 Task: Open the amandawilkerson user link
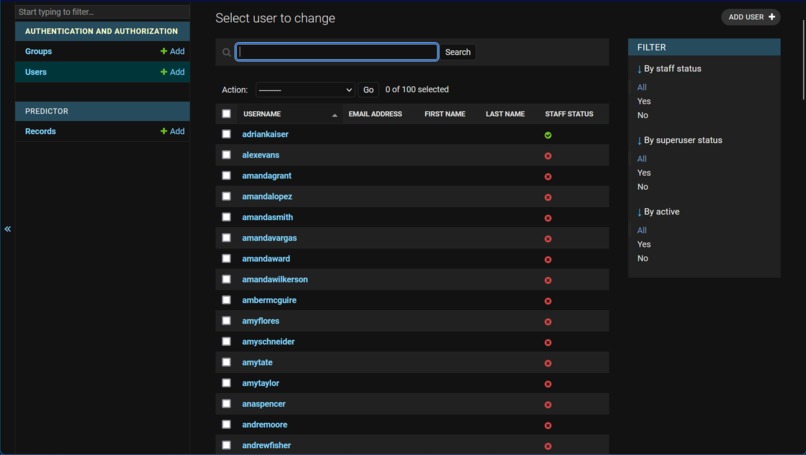[275, 279]
